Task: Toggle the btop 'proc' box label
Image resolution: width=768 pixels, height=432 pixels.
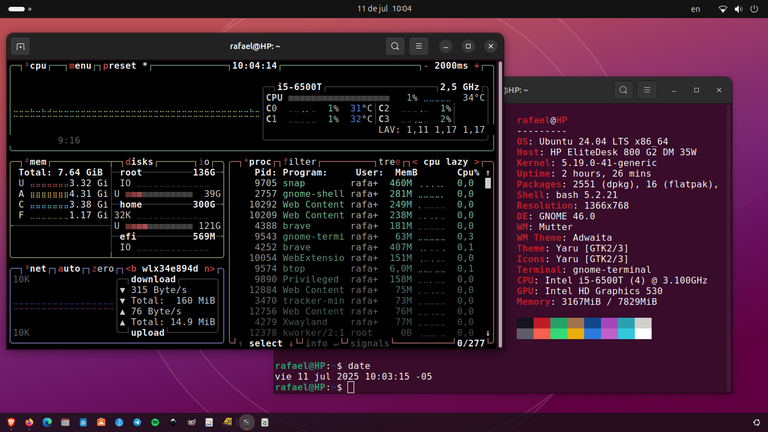Action: [258, 162]
